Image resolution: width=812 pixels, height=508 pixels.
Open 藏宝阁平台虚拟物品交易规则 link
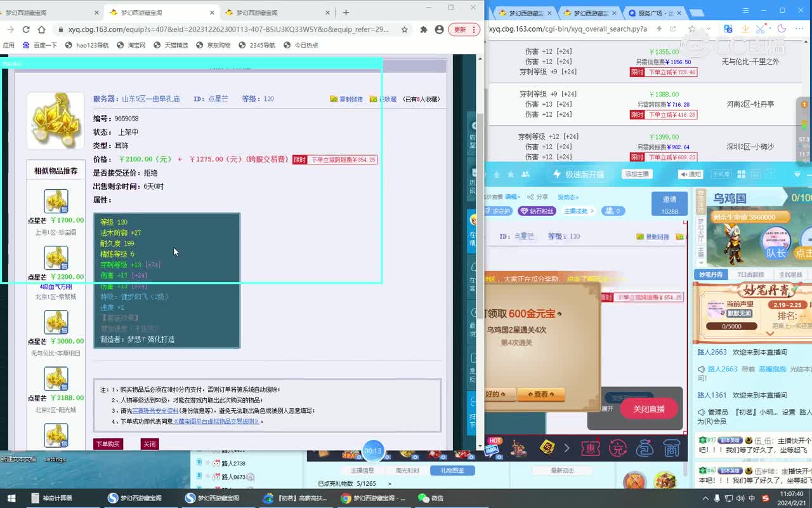tap(216, 421)
